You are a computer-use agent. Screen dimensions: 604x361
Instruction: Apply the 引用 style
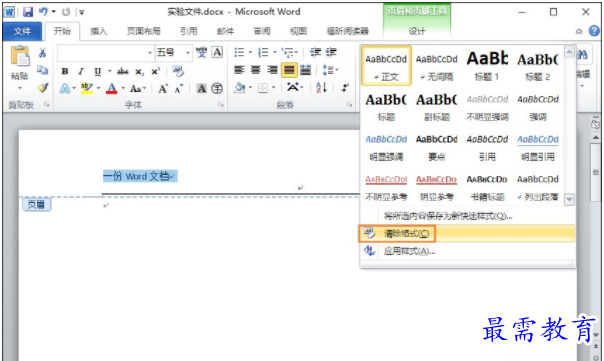(487, 147)
